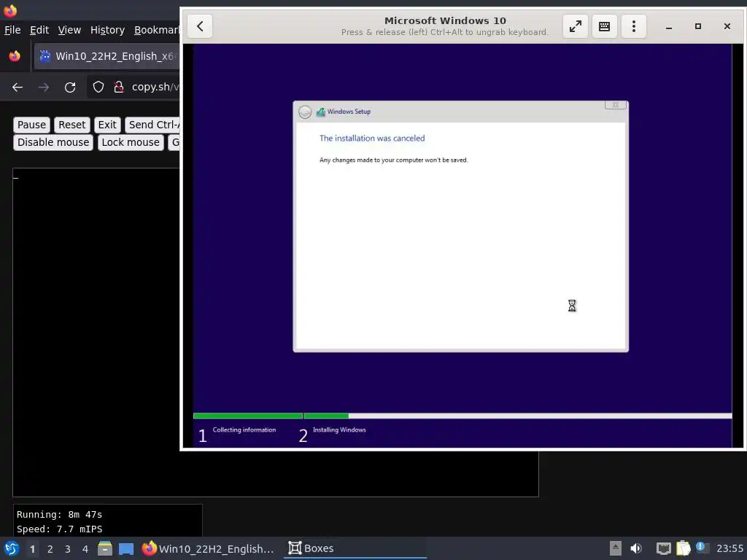
Task: Select the Win10_22H2_English browser tab
Action: tap(107, 56)
